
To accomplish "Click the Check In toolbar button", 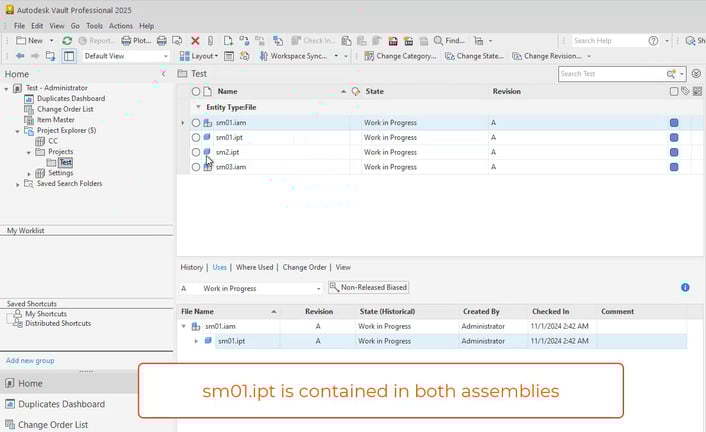I will (313, 41).
